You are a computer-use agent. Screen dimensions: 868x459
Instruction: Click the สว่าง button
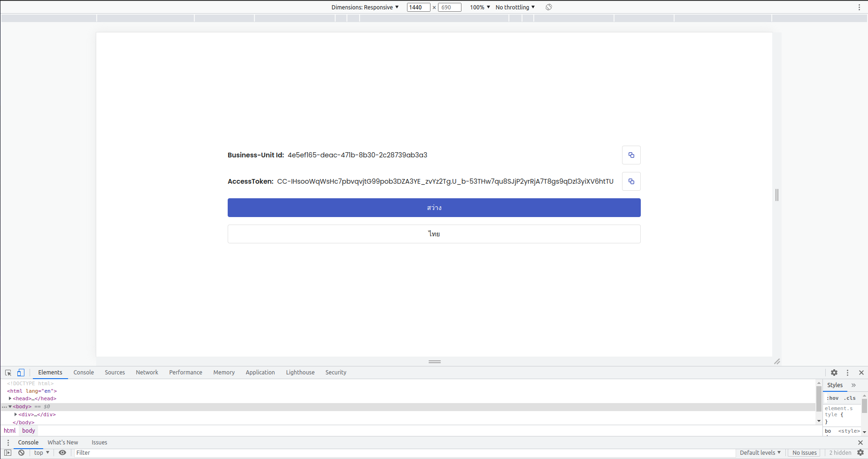click(434, 207)
